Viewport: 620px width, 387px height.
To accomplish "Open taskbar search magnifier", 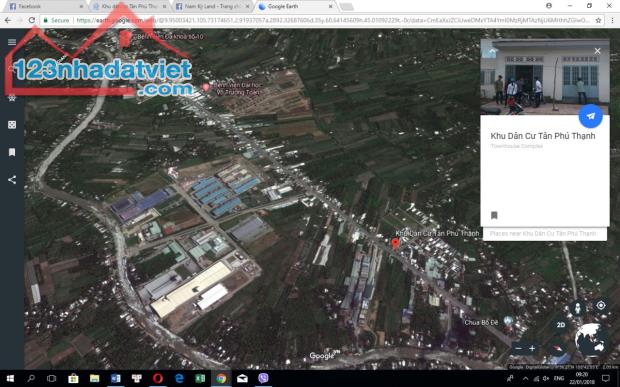I will (31, 378).
